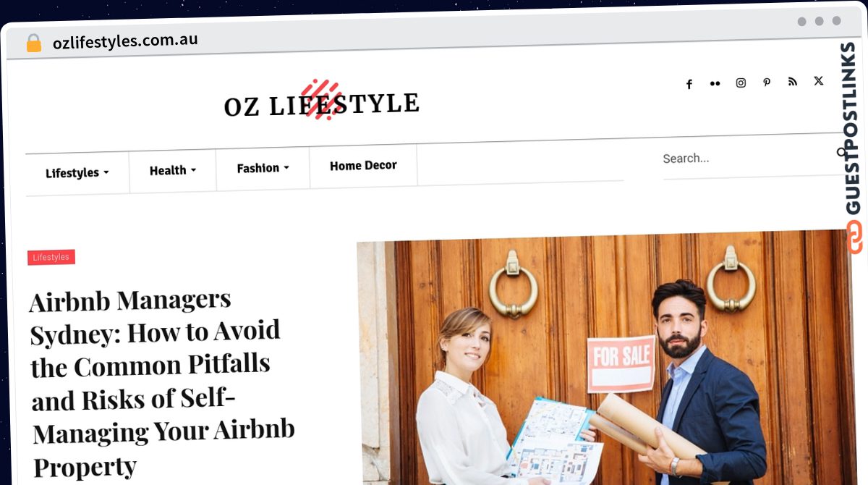The height and width of the screenshot is (485, 868).
Task: Open the Pinterest social icon
Action: coord(767,82)
